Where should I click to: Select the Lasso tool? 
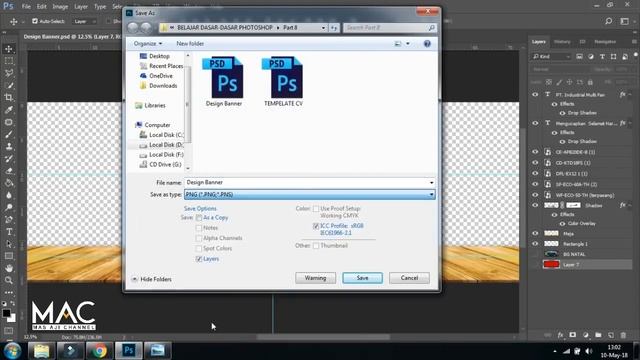(x=9, y=73)
